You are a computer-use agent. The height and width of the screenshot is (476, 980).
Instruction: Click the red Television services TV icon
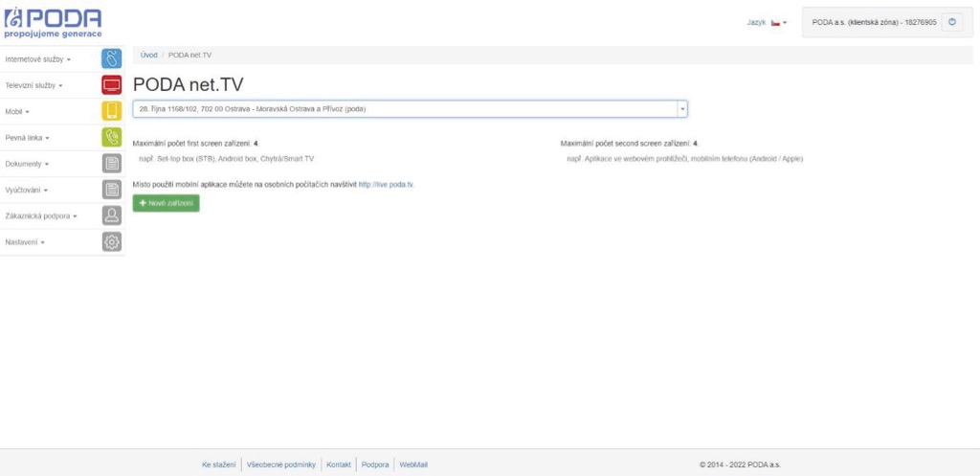111,85
